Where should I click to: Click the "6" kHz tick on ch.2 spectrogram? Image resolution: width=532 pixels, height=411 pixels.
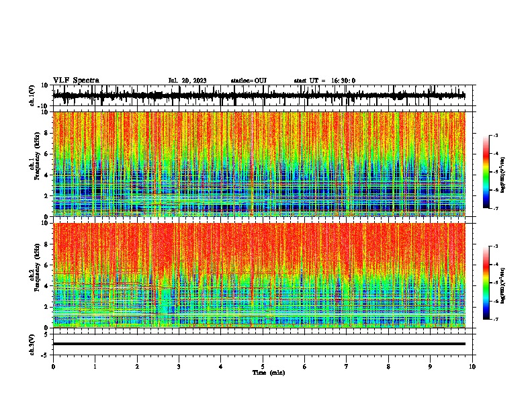pyautogui.click(x=46, y=265)
